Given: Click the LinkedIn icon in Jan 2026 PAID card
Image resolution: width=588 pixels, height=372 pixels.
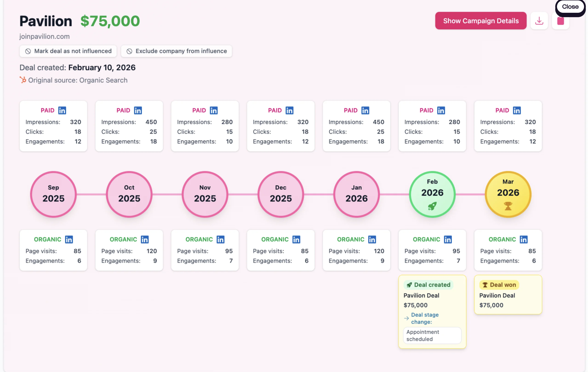Looking at the screenshot, I should pyautogui.click(x=365, y=110).
